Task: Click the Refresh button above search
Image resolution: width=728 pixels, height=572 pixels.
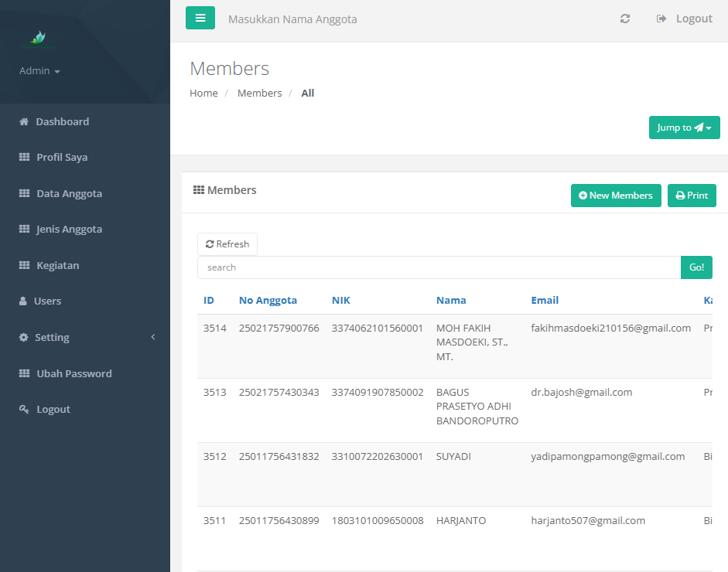Action: [227, 244]
